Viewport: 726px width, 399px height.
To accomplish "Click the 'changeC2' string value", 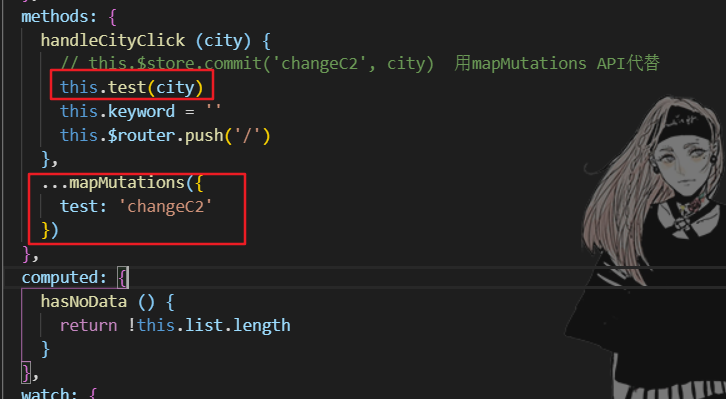I will (165, 206).
